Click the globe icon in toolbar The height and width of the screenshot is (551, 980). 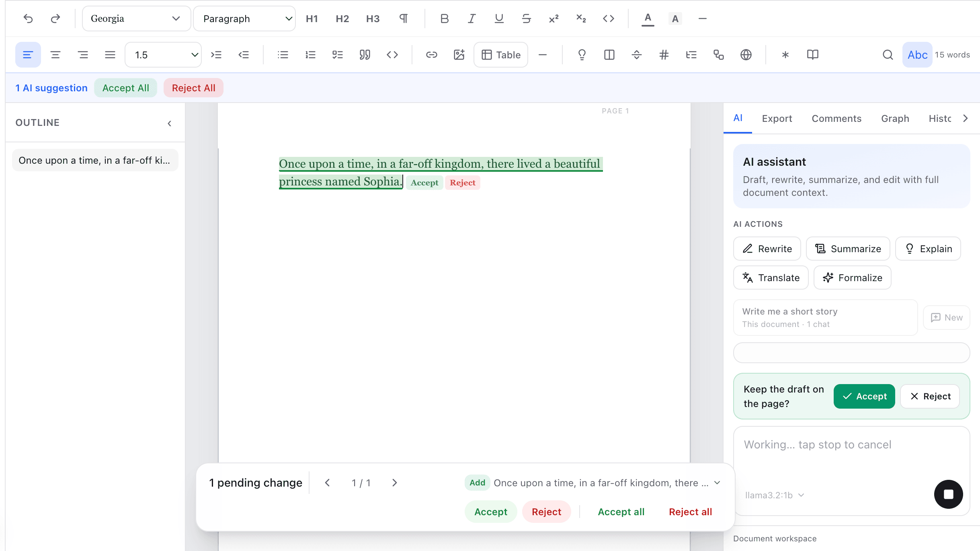746,55
